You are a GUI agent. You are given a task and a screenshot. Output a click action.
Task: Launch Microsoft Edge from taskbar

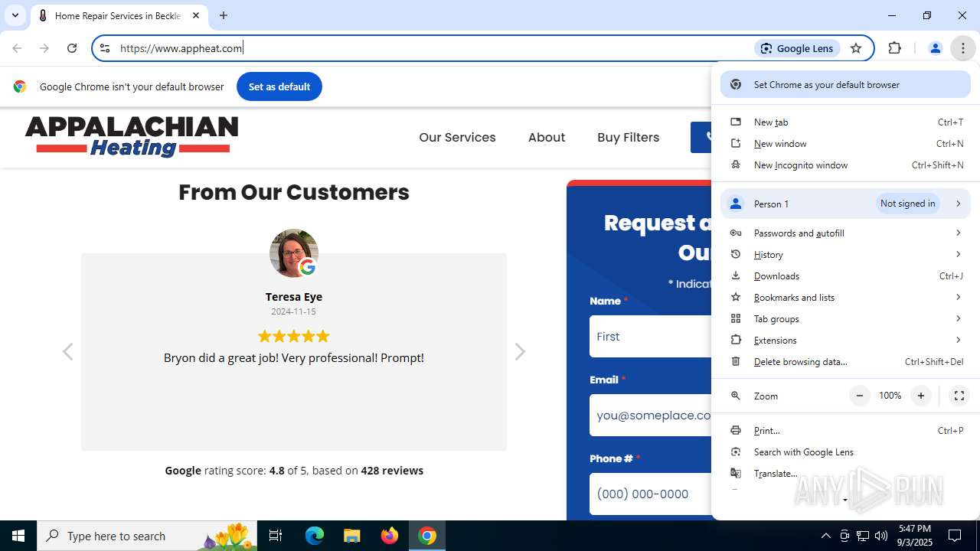tap(315, 536)
